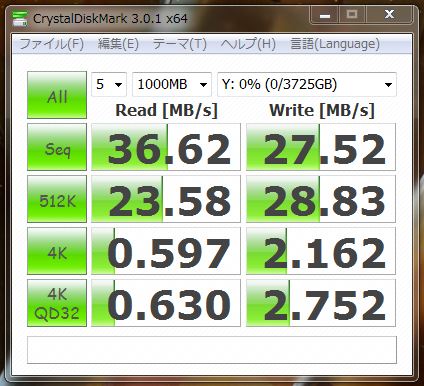
Task: Click the Read [MB/s] column header
Action: tap(166, 110)
